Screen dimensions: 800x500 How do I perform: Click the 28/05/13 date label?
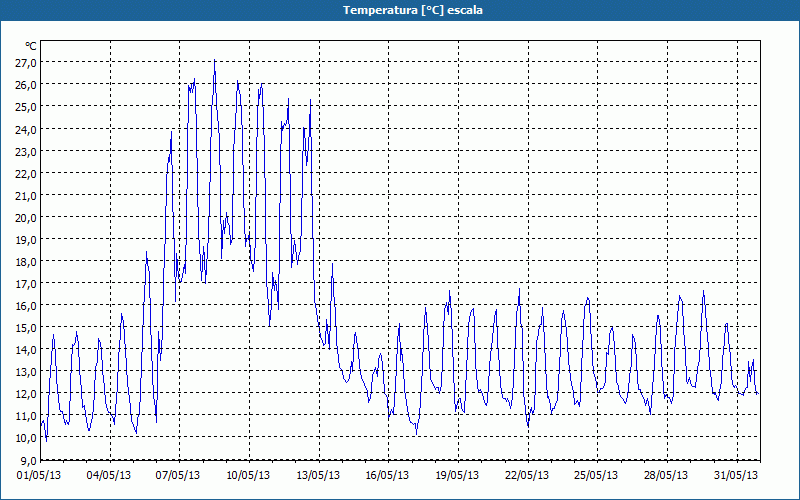666,475
